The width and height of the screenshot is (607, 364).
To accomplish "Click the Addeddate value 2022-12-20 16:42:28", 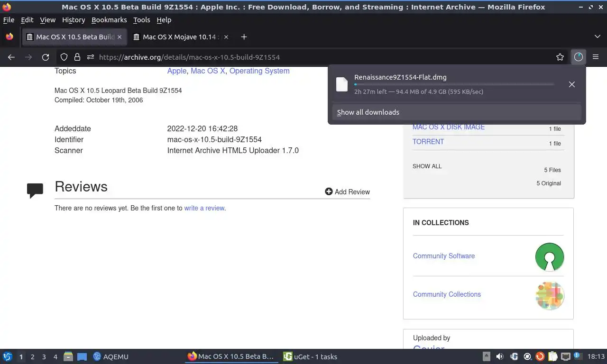I will tap(202, 128).
